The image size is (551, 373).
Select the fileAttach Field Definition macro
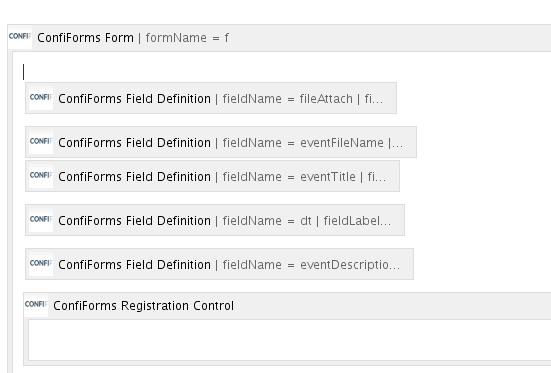211,98
